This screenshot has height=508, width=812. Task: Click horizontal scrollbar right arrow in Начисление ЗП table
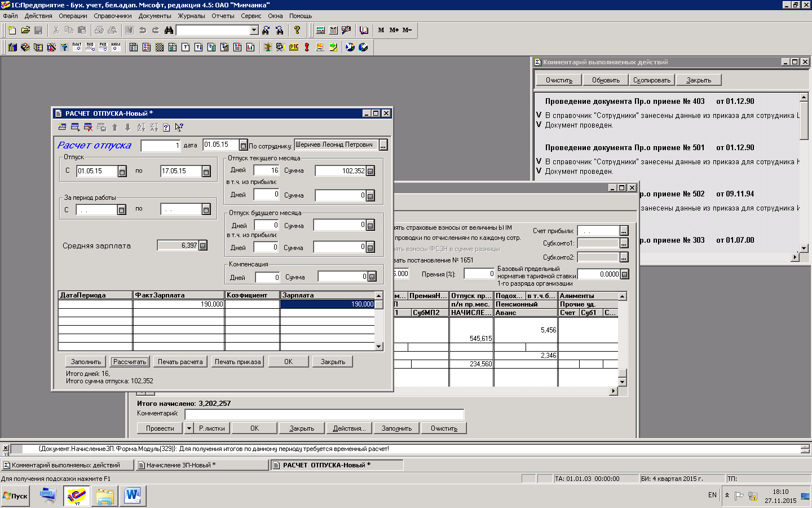point(614,391)
